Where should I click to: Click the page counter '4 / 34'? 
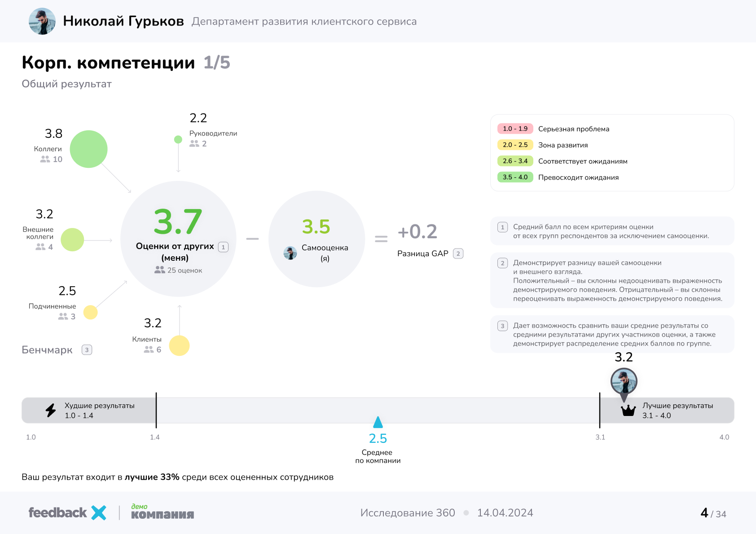pos(714,512)
